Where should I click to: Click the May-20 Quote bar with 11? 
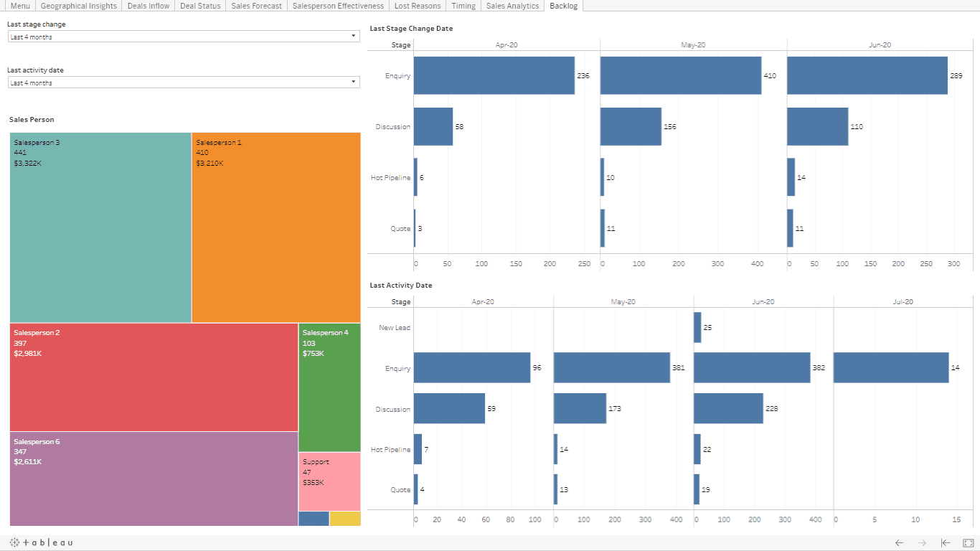pos(603,228)
